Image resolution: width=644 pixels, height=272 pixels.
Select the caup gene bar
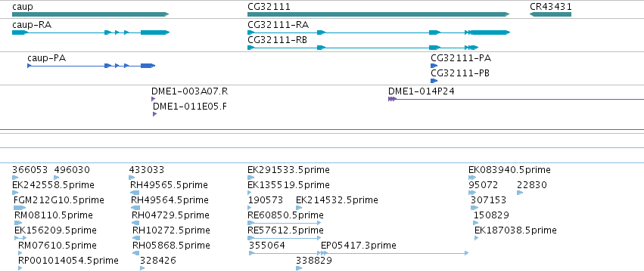pos(90,14)
